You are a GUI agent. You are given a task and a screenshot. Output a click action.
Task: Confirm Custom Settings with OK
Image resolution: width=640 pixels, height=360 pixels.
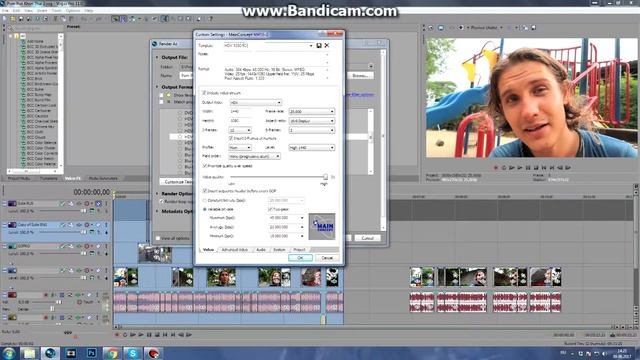click(300, 258)
